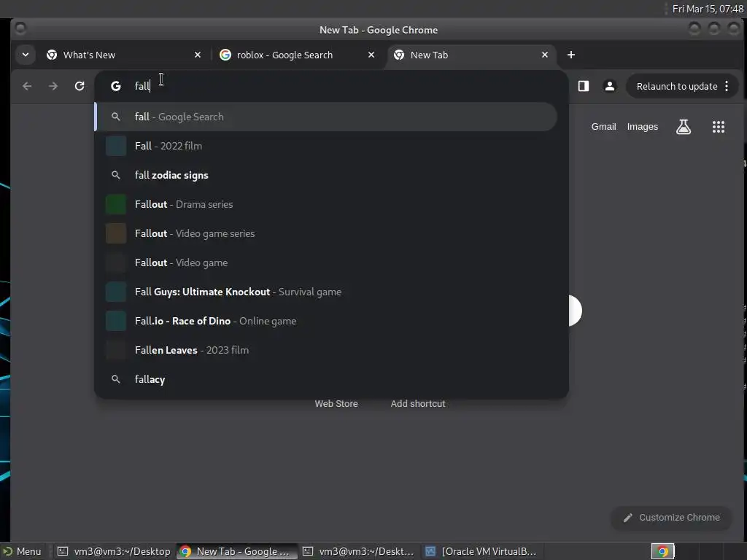Viewport: 747px width, 560px height.
Task: Open the Gmail link
Action: pos(603,127)
